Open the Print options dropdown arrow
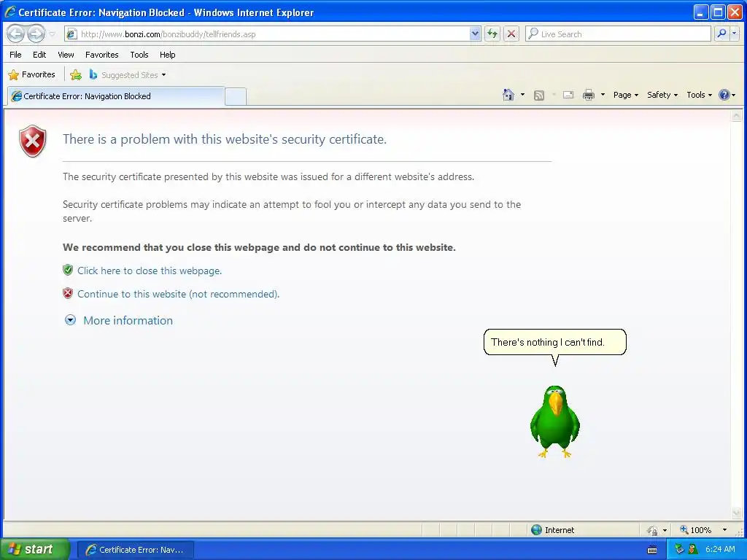The width and height of the screenshot is (747, 560). click(603, 95)
